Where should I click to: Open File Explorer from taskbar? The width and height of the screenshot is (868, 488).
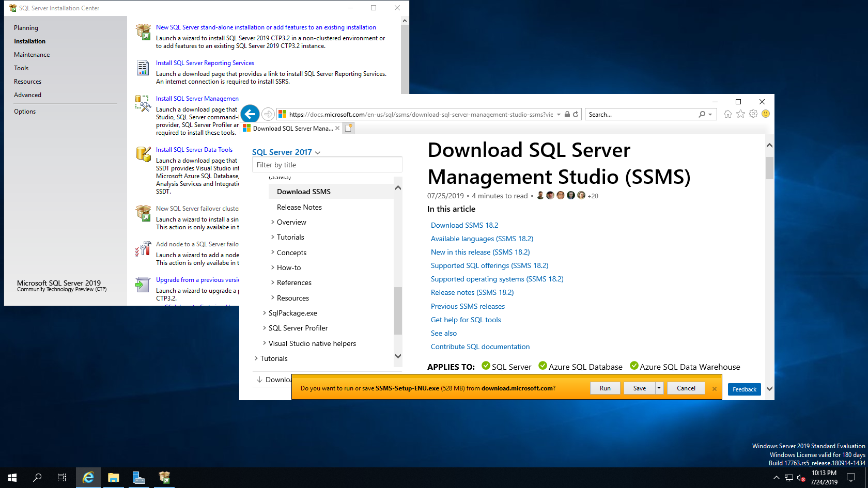point(114,478)
